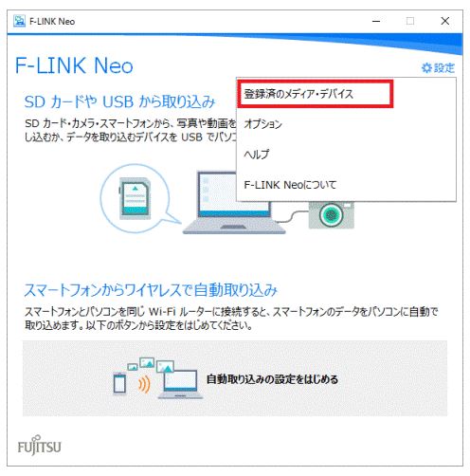Select F-LINK Neoについて menu entry
470x476 pixels.
pos(346,185)
